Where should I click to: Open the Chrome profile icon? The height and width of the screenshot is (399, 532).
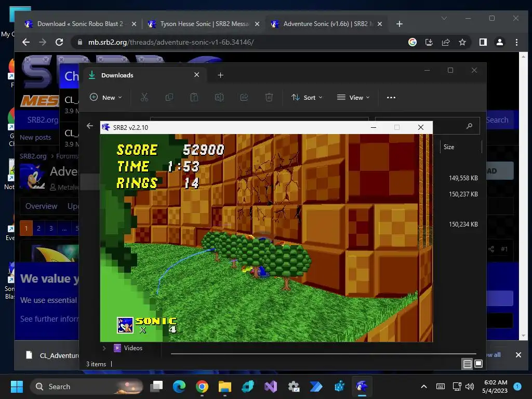499,42
